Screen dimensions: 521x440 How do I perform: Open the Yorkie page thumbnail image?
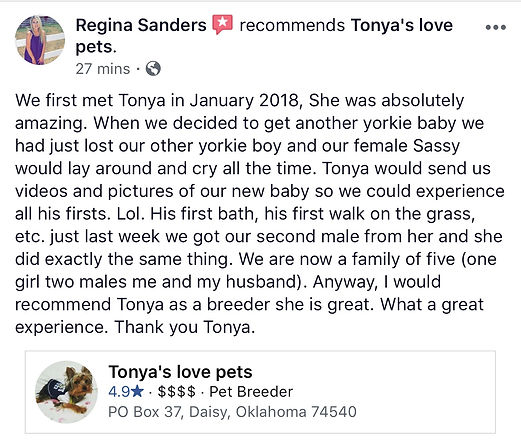coord(66,392)
